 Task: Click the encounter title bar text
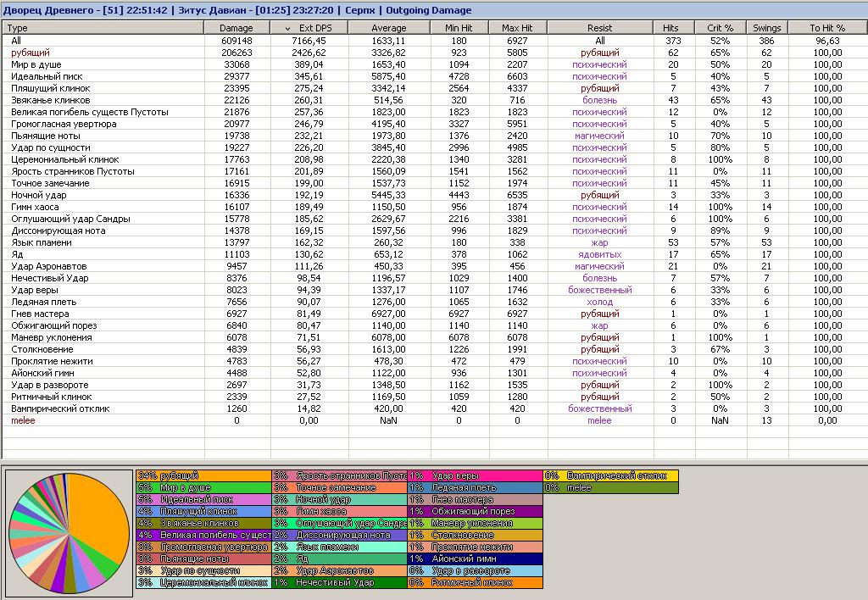pyautogui.click(x=237, y=10)
